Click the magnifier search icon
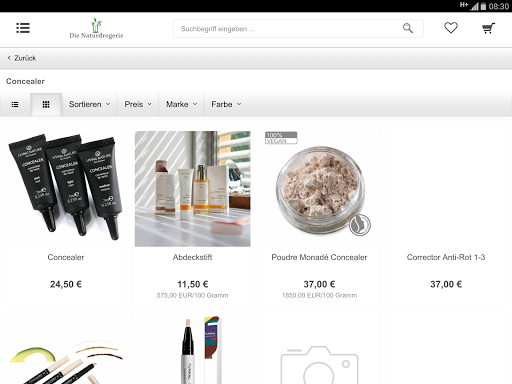512x384 pixels. point(408,28)
